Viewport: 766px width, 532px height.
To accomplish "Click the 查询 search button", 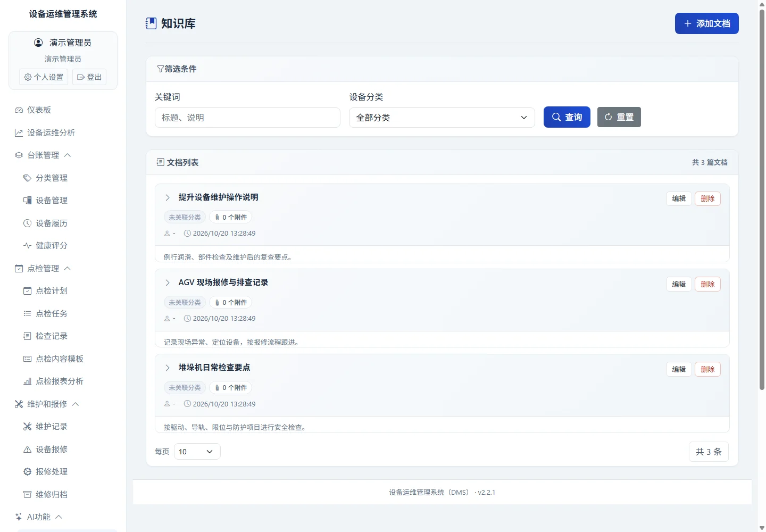I will 567,117.
